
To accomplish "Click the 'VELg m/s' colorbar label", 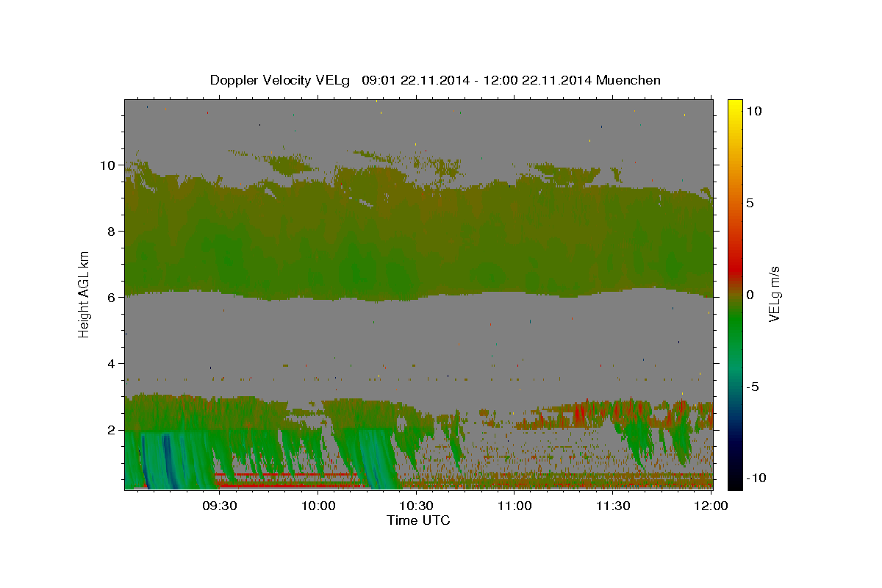I will coord(775,294).
